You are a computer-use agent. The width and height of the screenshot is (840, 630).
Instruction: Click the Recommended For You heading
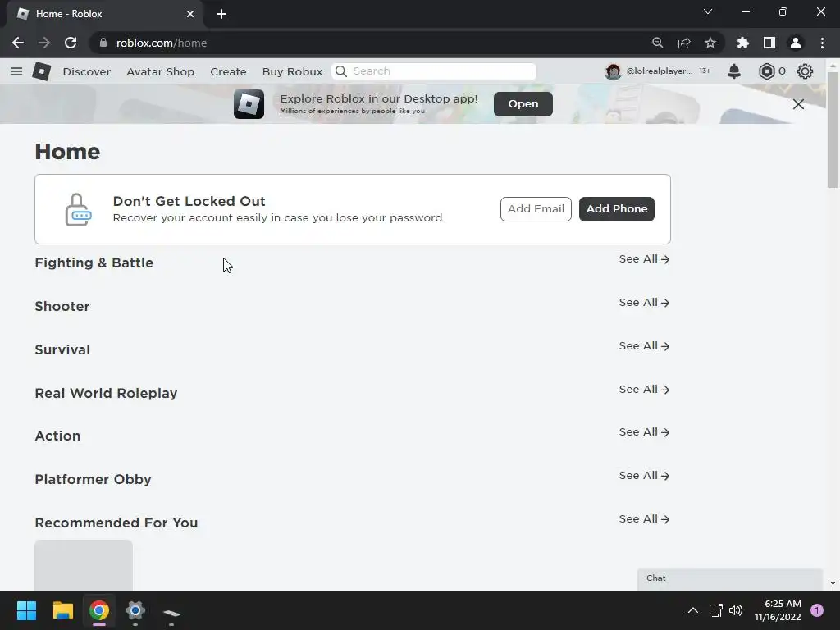pyautogui.click(x=116, y=523)
